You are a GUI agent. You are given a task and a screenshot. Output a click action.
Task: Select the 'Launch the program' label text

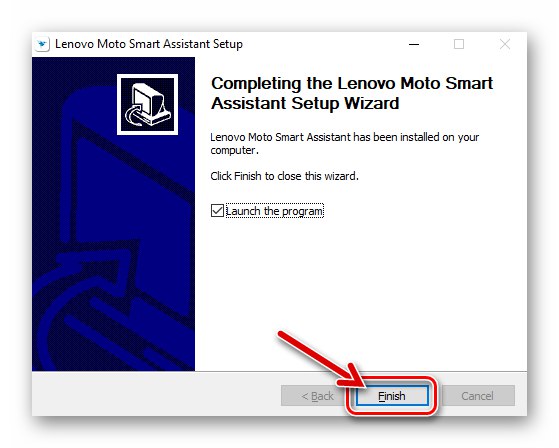click(275, 211)
